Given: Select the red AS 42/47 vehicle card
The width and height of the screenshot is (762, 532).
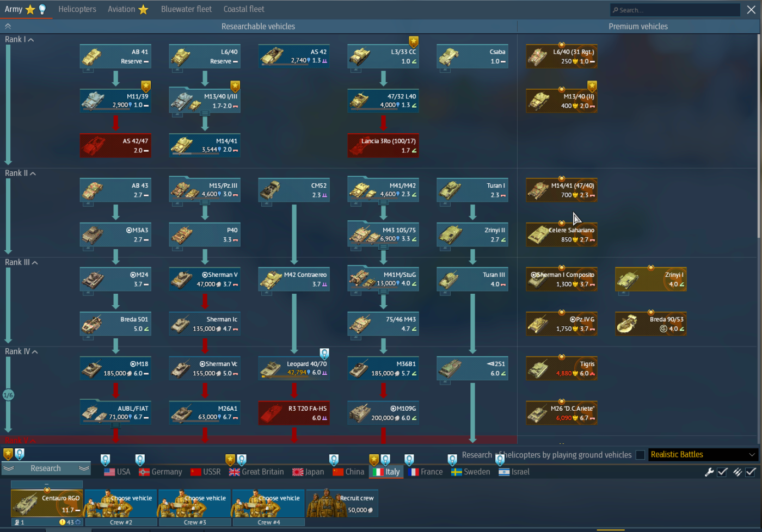Looking at the screenshot, I should point(115,145).
